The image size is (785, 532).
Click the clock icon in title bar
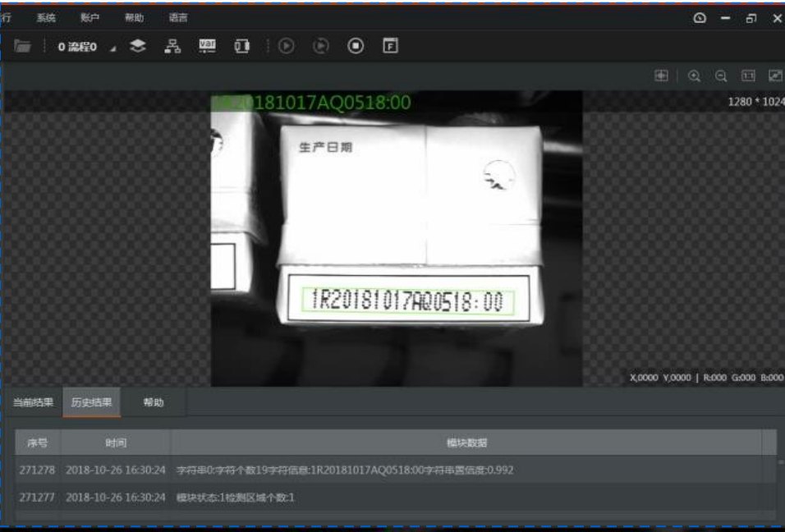700,19
